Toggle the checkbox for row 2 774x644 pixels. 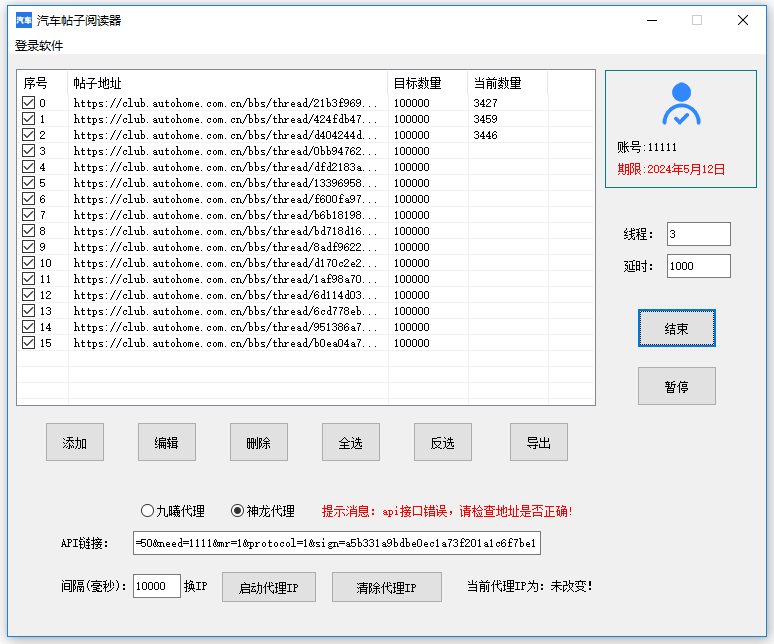pyautogui.click(x=29, y=135)
